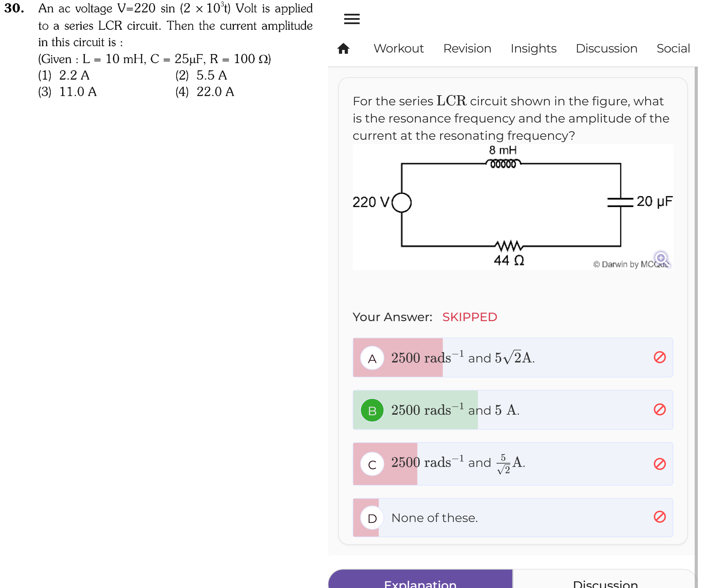Open the Discussion menu item

[606, 48]
